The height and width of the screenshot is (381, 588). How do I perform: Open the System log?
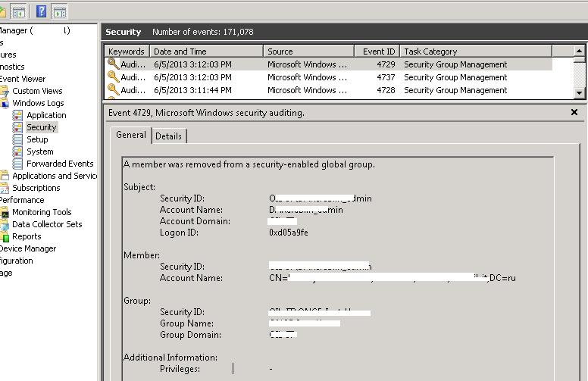[39, 151]
